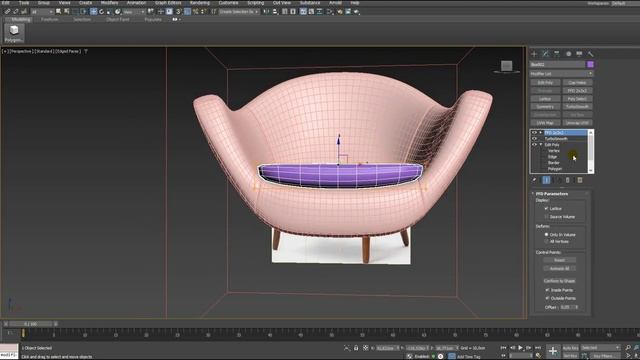Image resolution: width=640 pixels, height=360 pixels.
Task: Click Zoom Extents magnifier icon
Action: pos(628,348)
